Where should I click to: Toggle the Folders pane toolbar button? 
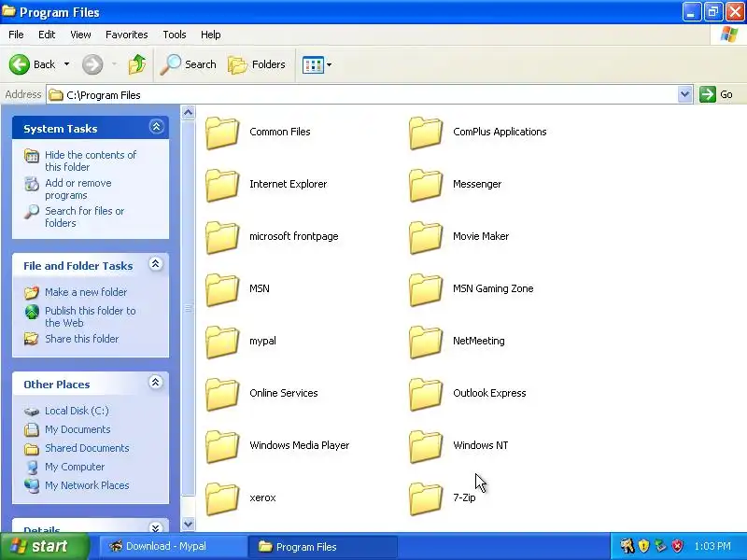(257, 64)
